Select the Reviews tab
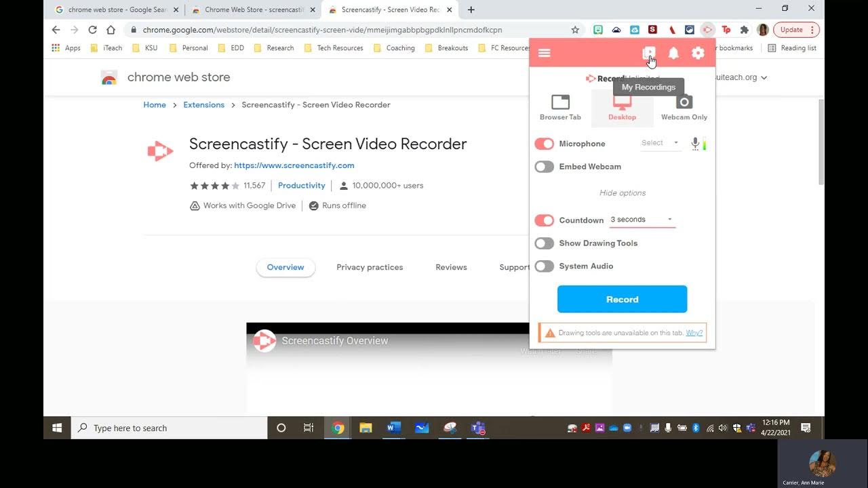Screen dimensions: 868x488 click(451, 267)
